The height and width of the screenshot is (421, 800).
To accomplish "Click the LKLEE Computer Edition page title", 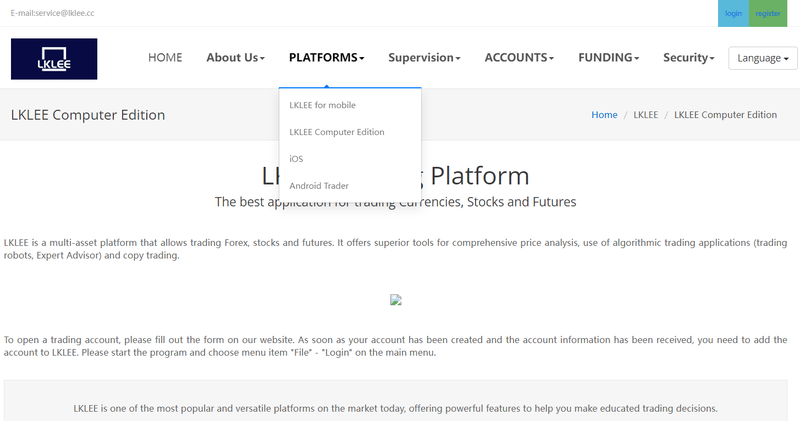I will 88,115.
